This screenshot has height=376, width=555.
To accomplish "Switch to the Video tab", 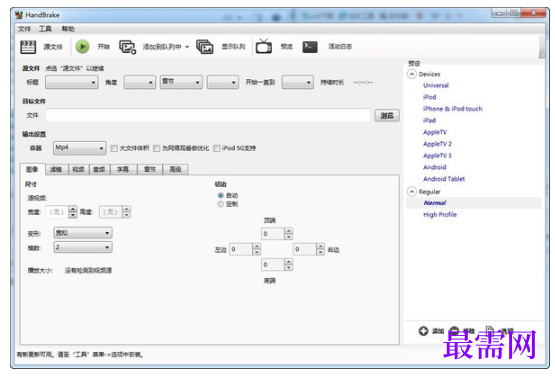I will coord(79,170).
